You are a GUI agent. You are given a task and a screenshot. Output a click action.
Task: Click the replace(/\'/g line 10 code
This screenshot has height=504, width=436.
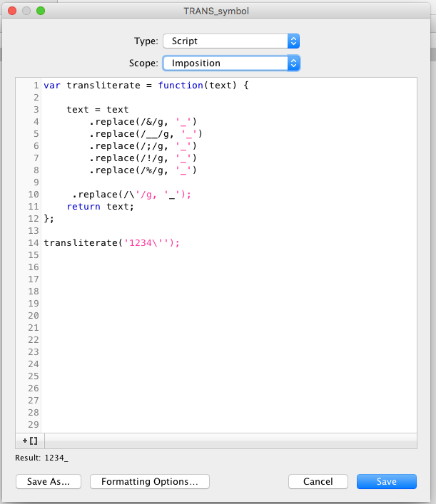(x=131, y=195)
